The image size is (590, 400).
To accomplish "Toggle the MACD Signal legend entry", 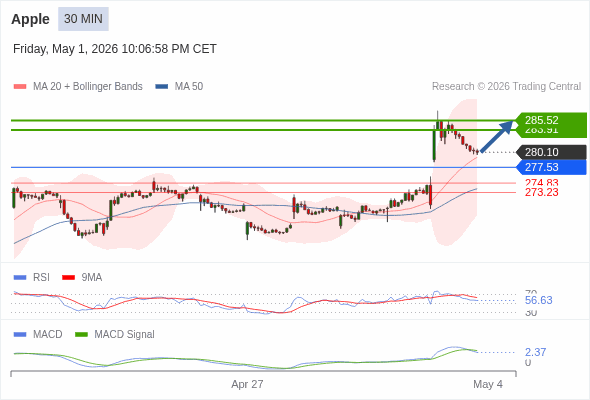I will click(x=115, y=334).
